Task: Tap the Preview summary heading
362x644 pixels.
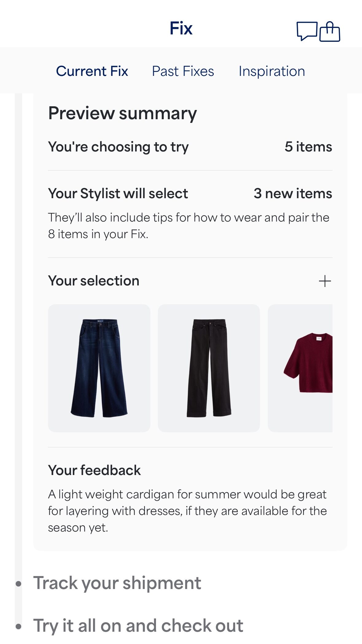Action: (x=123, y=113)
